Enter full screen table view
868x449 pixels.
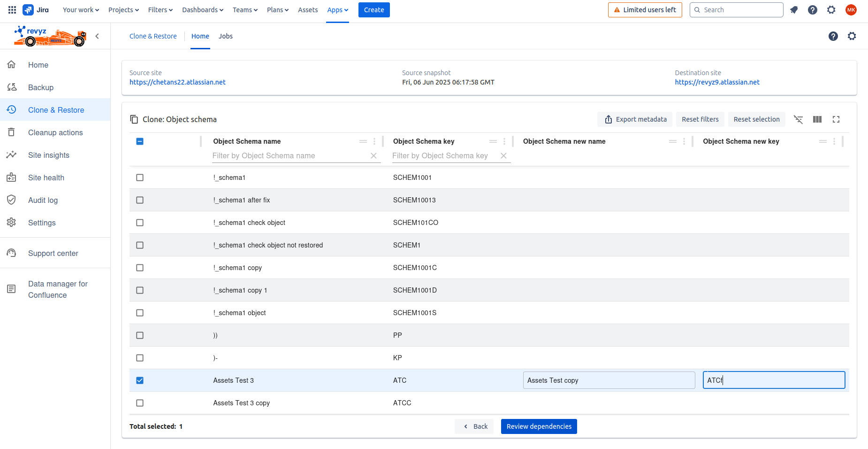[836, 119]
